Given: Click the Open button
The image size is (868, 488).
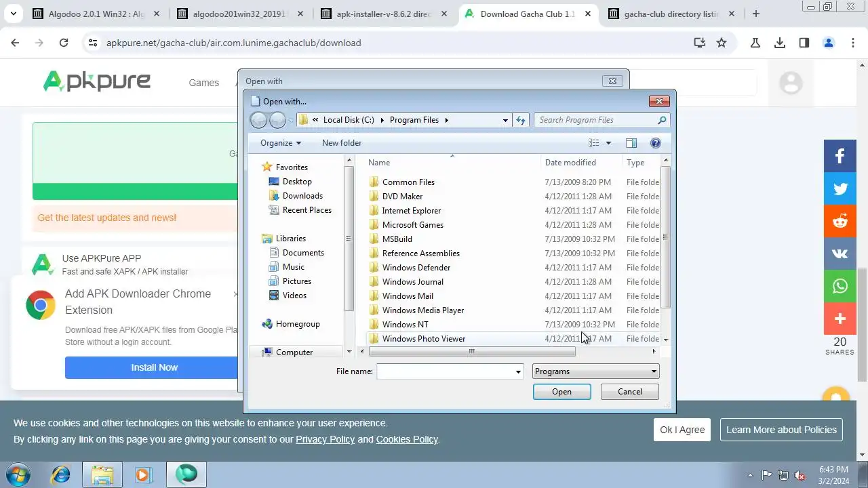Looking at the screenshot, I should pos(561,392).
